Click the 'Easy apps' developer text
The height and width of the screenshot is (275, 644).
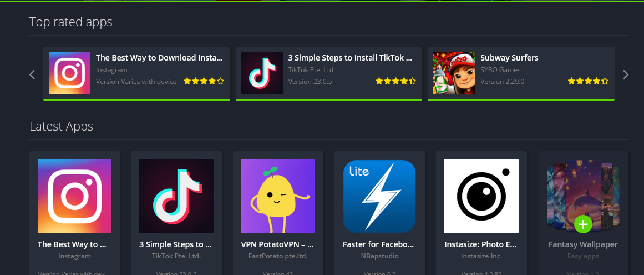tap(583, 256)
